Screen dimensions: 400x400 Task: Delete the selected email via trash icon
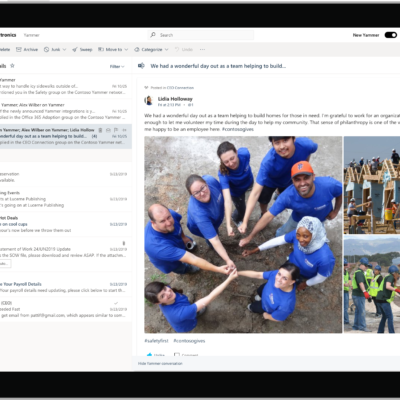click(100, 130)
